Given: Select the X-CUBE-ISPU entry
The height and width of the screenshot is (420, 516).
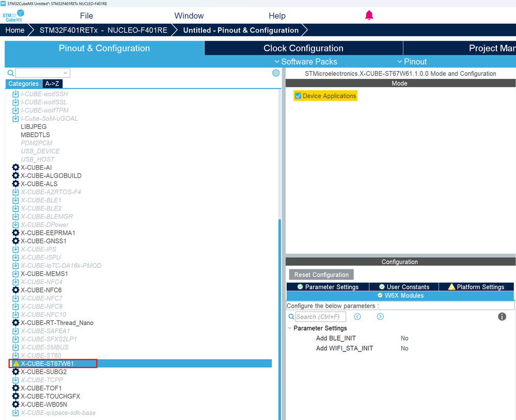Looking at the screenshot, I should tap(40, 257).
